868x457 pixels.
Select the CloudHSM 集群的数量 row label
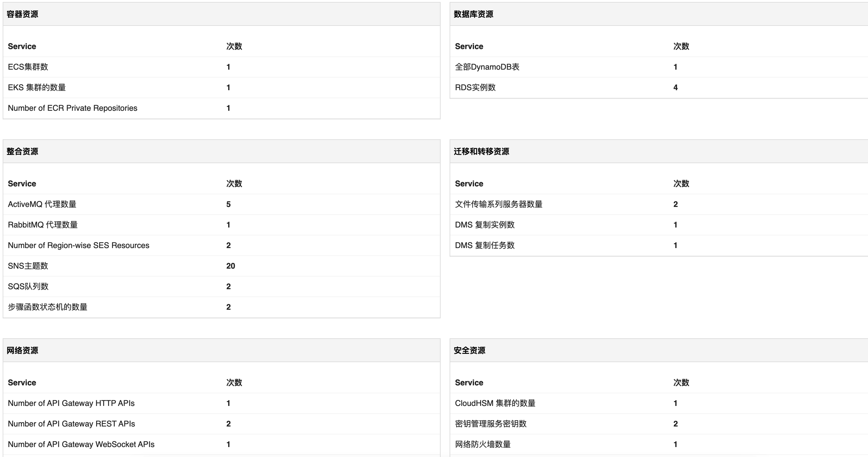coord(495,403)
